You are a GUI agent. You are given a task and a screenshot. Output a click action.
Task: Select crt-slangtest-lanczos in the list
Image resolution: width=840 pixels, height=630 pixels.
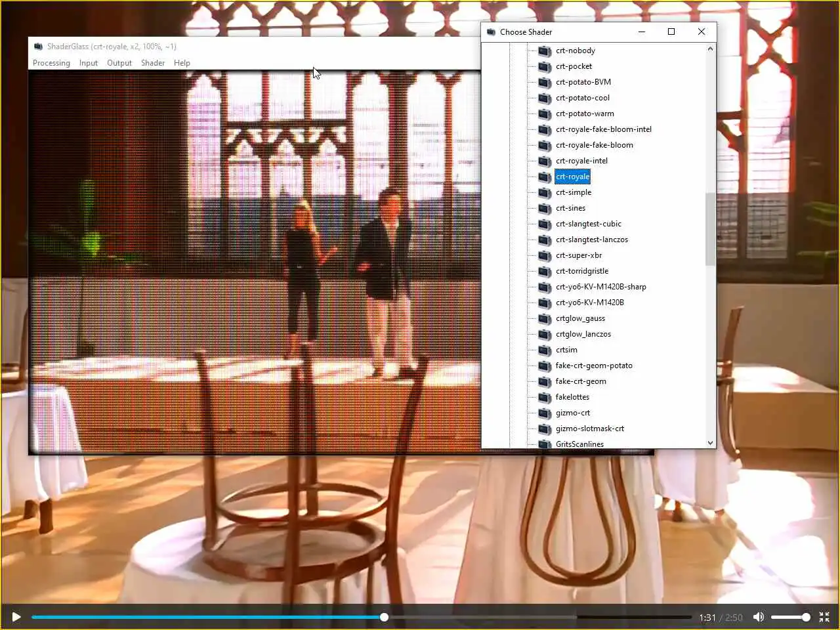[592, 240]
